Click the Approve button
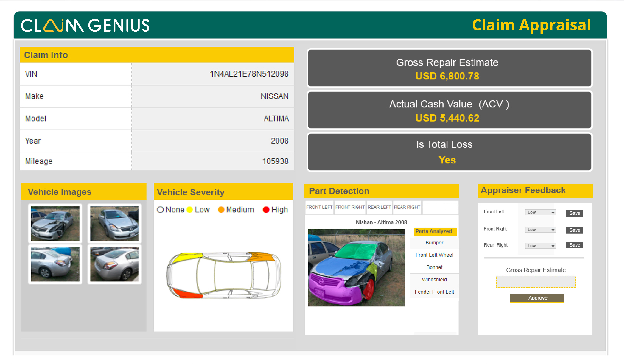This screenshot has height=364, width=624. coord(537,298)
